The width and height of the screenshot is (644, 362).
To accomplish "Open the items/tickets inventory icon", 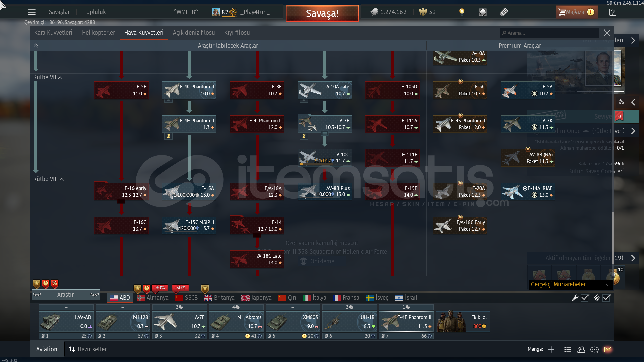I will coord(504,12).
